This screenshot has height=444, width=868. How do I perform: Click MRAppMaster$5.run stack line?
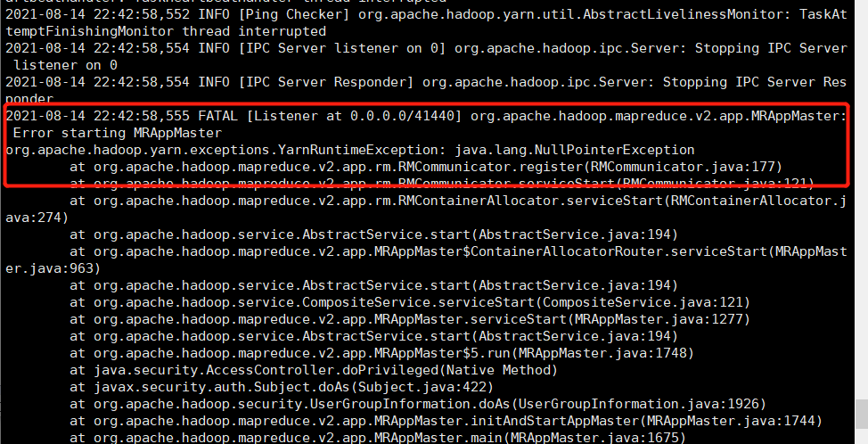(x=381, y=353)
